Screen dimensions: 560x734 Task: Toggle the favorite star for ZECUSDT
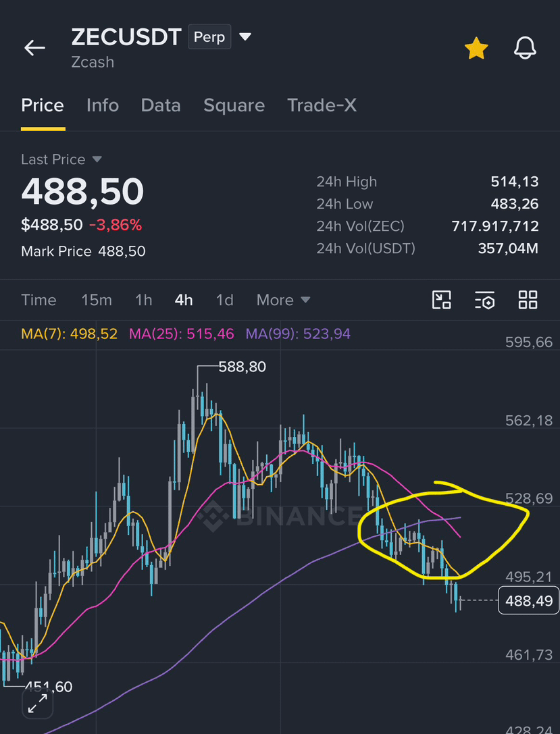click(476, 49)
